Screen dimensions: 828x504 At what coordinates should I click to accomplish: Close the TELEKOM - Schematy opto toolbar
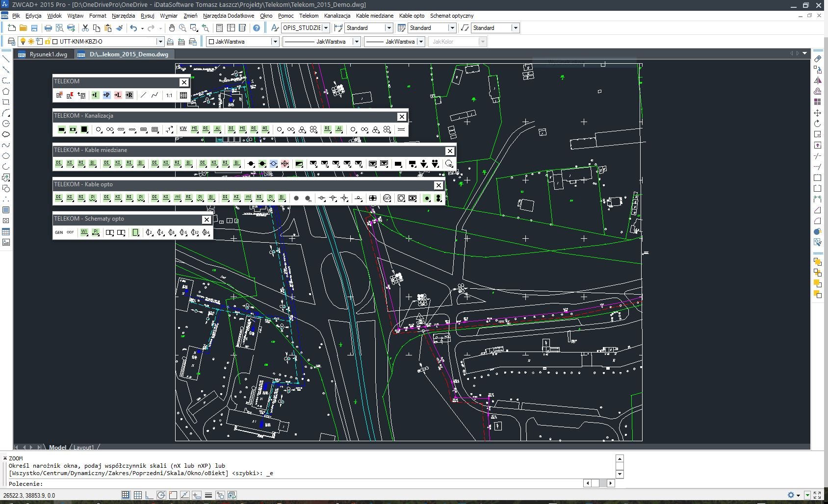pos(207,220)
